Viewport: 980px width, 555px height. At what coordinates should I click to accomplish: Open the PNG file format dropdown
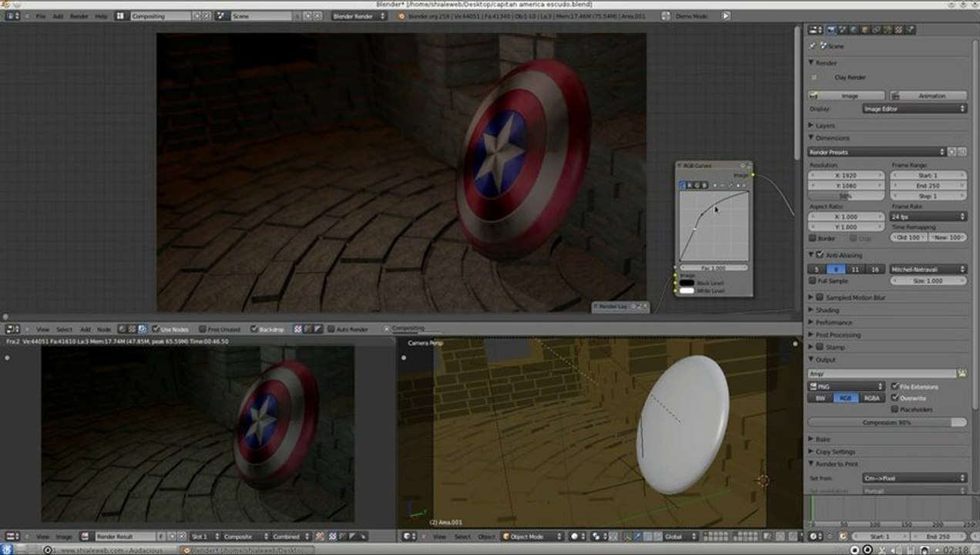coord(846,386)
